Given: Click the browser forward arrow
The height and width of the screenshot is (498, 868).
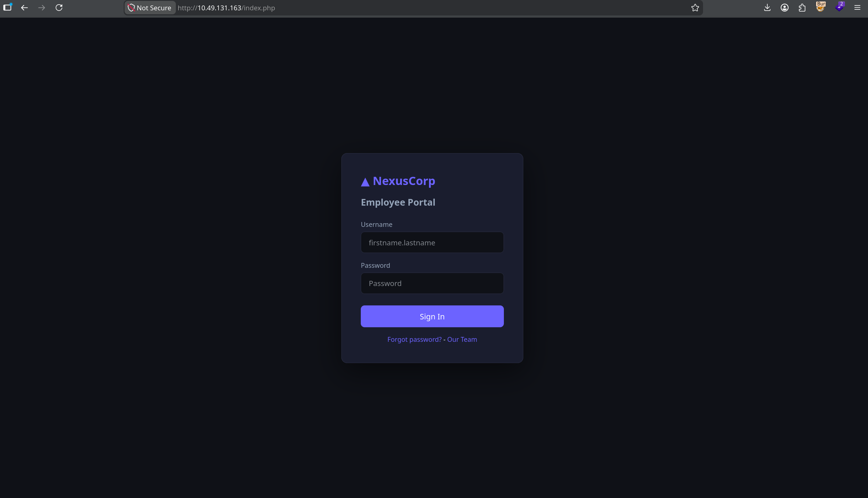Looking at the screenshot, I should coord(42,8).
